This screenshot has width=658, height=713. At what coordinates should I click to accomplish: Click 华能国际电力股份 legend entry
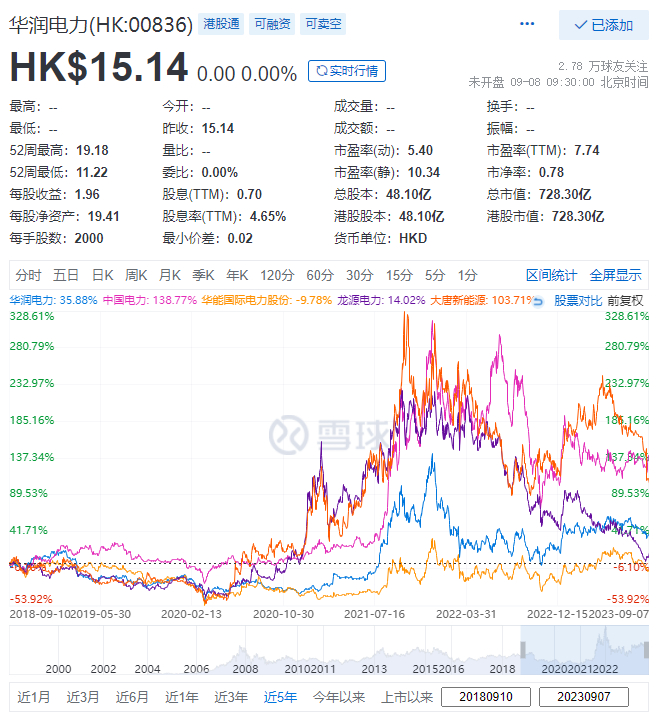[266, 300]
